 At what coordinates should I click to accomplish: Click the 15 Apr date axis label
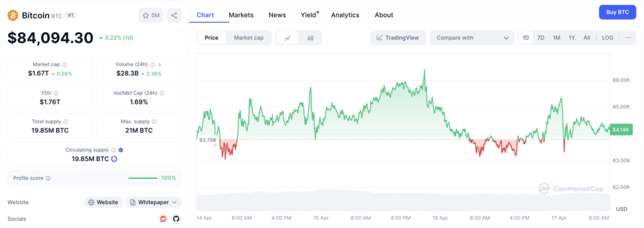click(321, 218)
